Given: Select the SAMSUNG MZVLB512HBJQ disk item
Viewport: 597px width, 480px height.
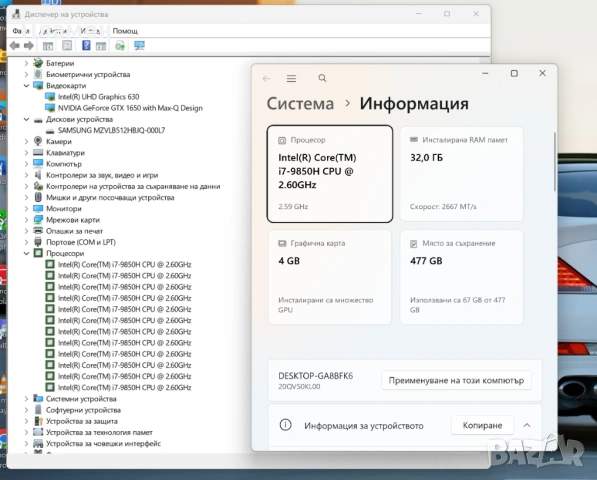Looking at the screenshot, I should 111,131.
